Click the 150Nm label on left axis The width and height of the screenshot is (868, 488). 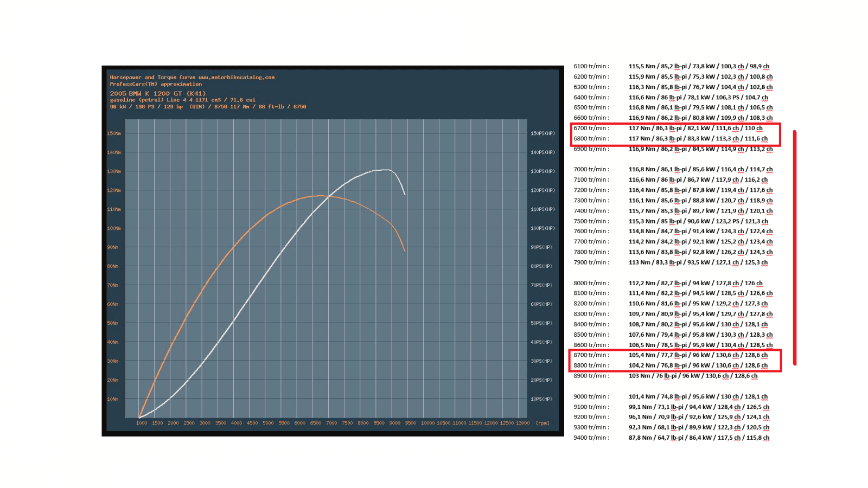pos(114,133)
